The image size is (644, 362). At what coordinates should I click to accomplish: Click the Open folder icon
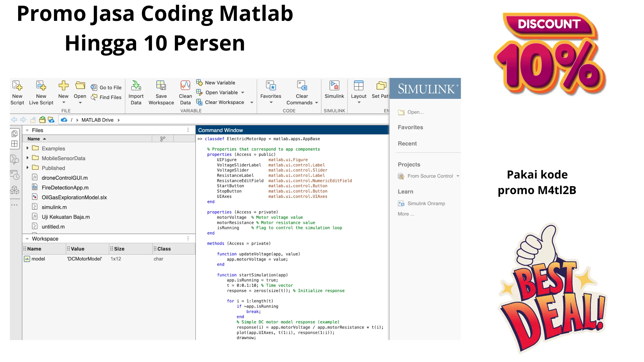click(x=80, y=85)
